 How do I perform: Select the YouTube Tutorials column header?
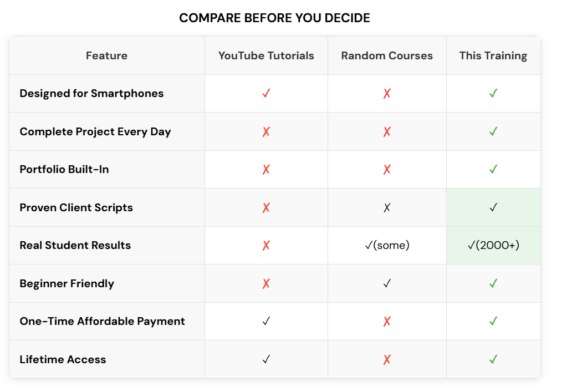tap(266, 55)
